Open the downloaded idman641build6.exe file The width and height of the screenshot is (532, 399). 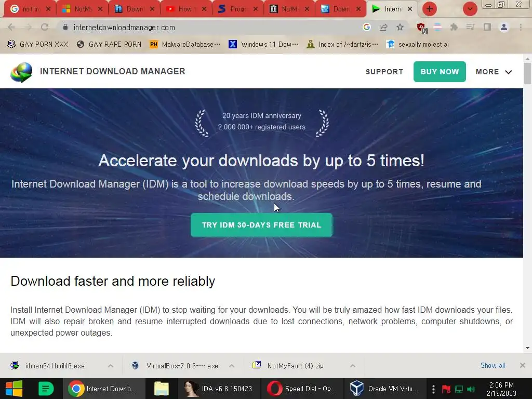[55, 366]
